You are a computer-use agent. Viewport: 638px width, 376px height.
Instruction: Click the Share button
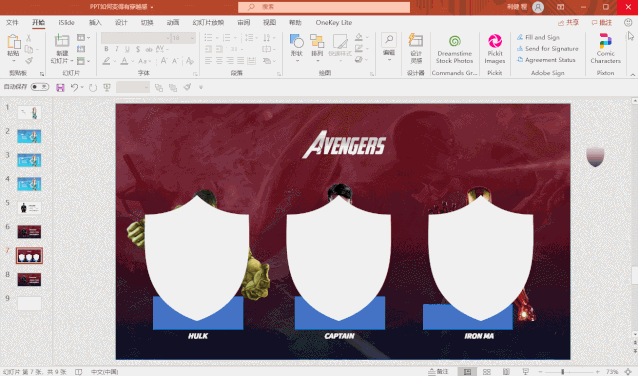point(568,22)
